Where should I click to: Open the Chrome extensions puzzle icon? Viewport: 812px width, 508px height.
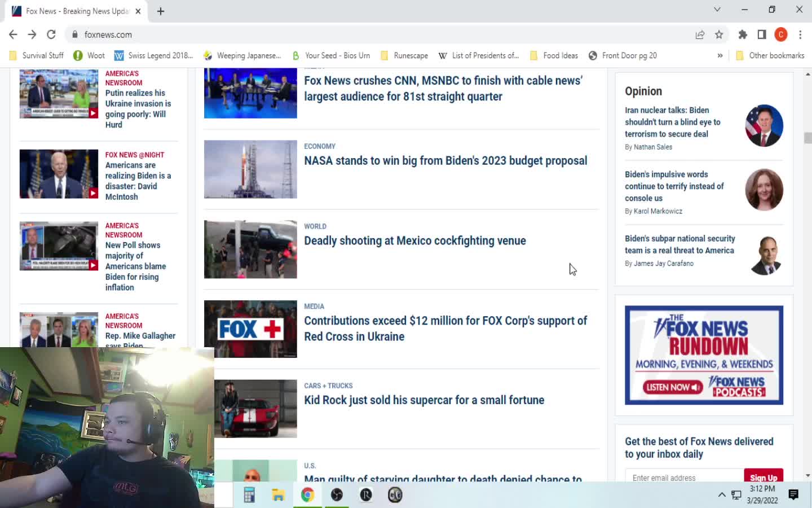743,34
